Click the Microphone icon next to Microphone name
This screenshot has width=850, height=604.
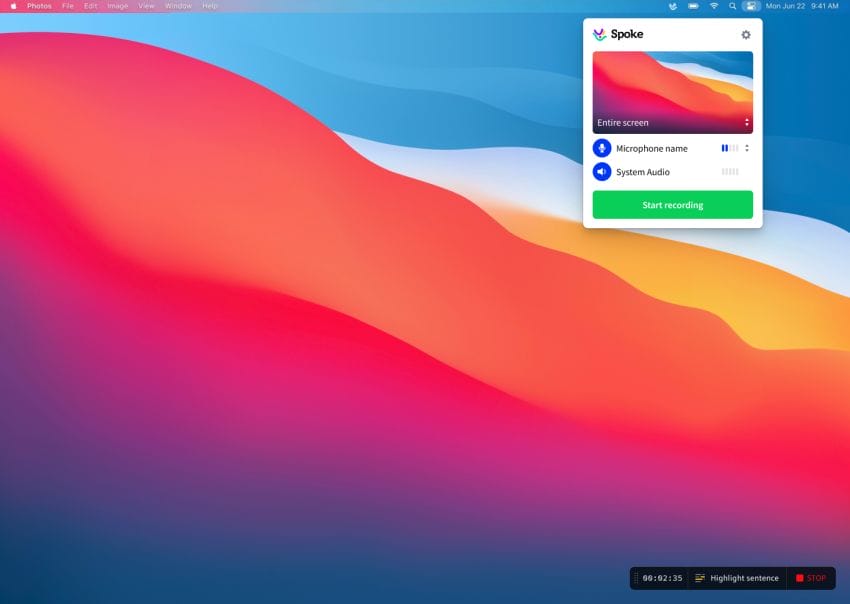tap(601, 148)
